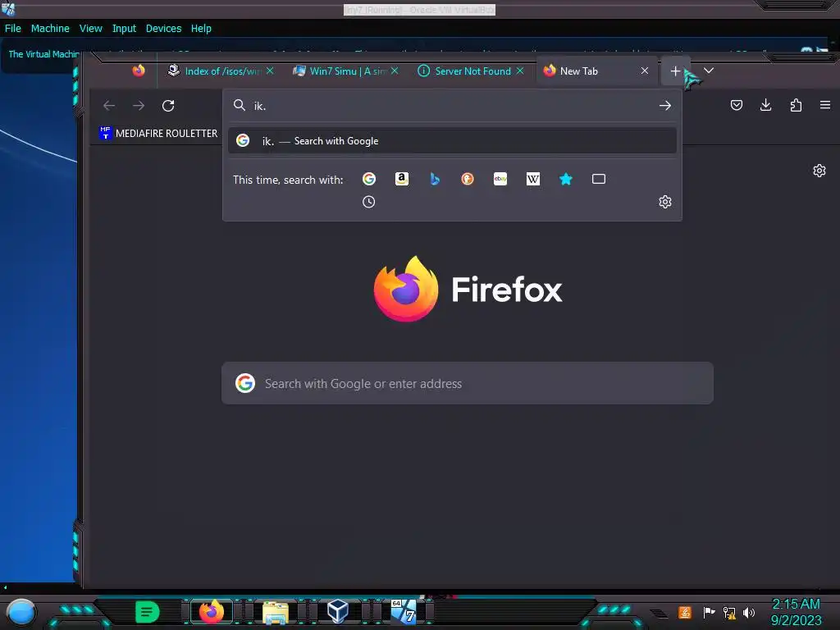Image resolution: width=840 pixels, height=630 pixels.
Task: Open running Windows 7 VM taskbar icon
Action: tap(403, 611)
